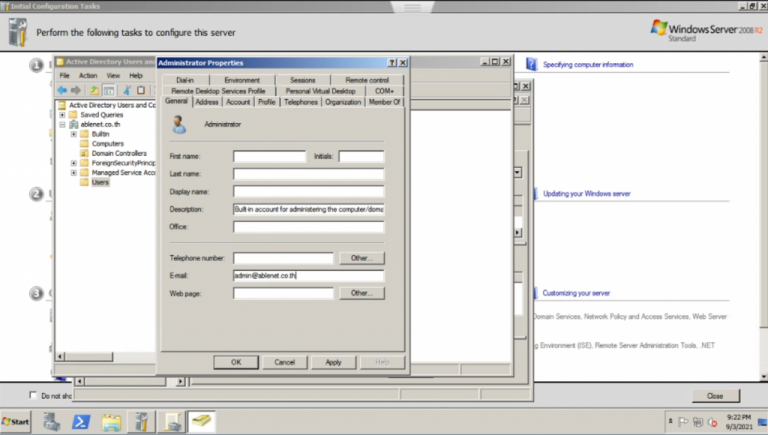Switch to the Member Of tab

coord(384,102)
